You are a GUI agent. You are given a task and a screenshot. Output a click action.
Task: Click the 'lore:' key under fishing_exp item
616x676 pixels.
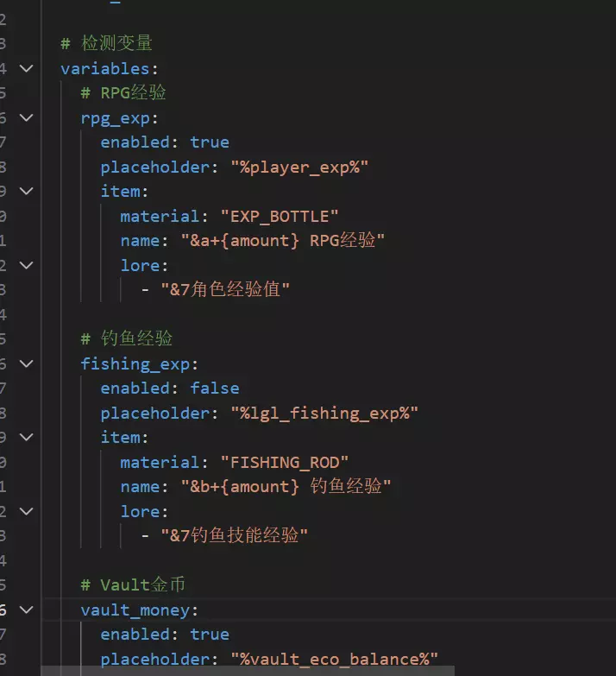pos(144,512)
